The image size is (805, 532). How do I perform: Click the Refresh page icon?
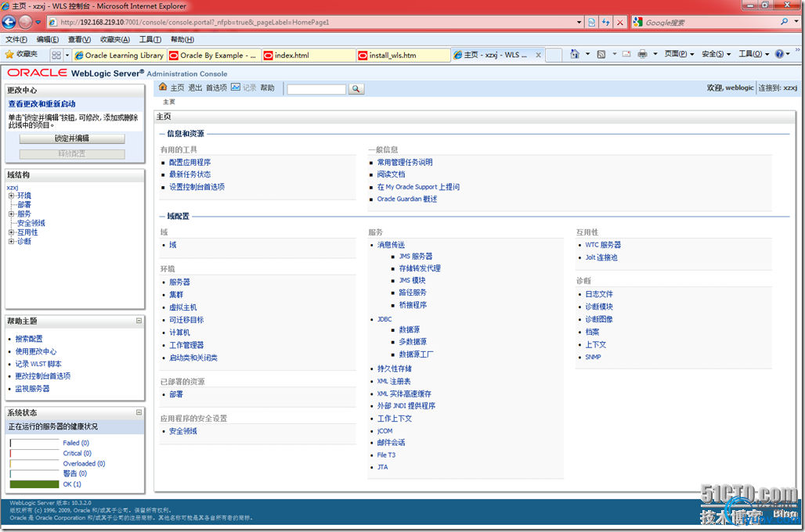606,22
